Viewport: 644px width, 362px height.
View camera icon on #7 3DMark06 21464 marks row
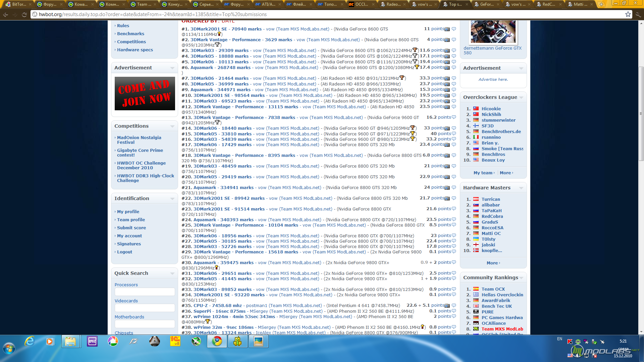447,78
